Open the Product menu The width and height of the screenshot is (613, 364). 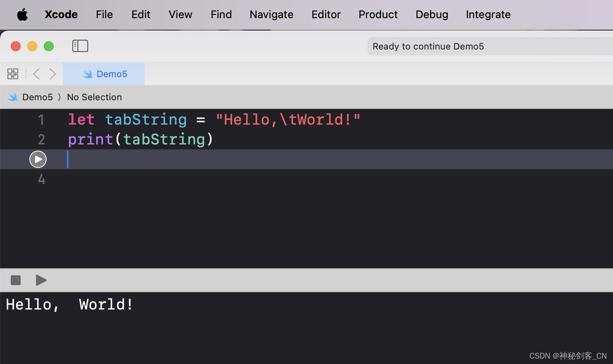tap(378, 14)
